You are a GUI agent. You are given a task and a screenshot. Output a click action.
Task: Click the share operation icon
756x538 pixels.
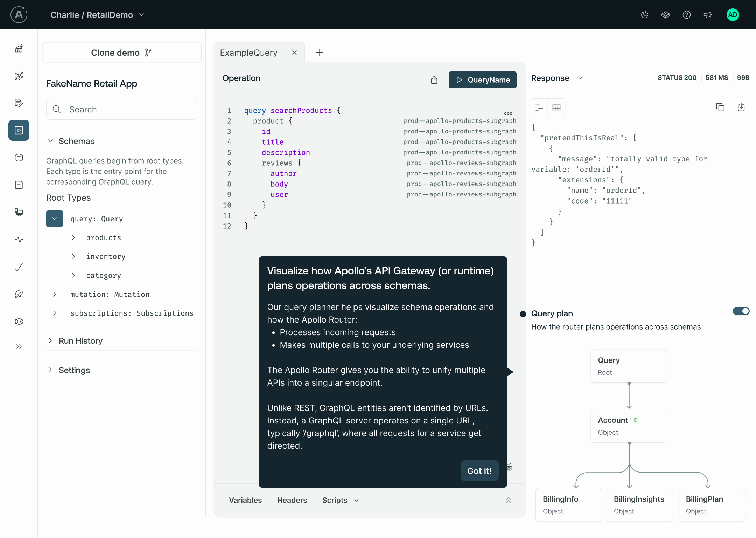[434, 80]
